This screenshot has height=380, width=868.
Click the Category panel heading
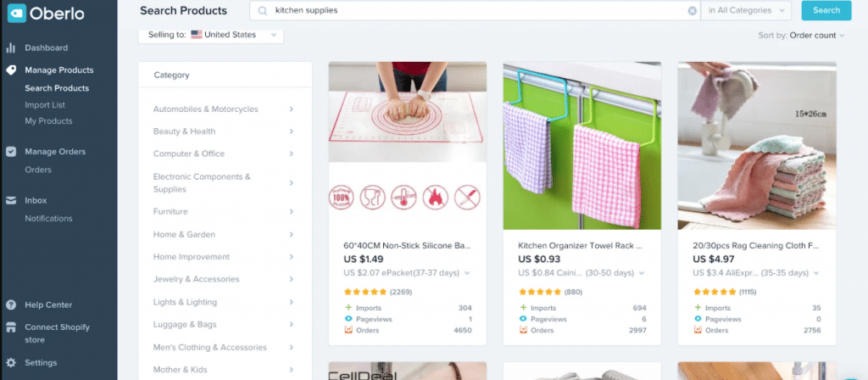point(171,75)
